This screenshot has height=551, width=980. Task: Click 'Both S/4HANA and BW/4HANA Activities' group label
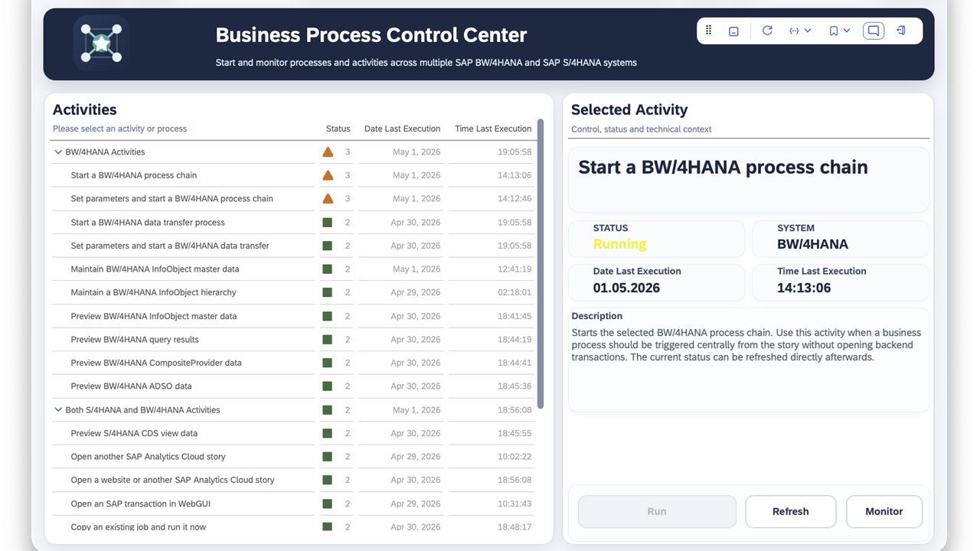coord(142,410)
